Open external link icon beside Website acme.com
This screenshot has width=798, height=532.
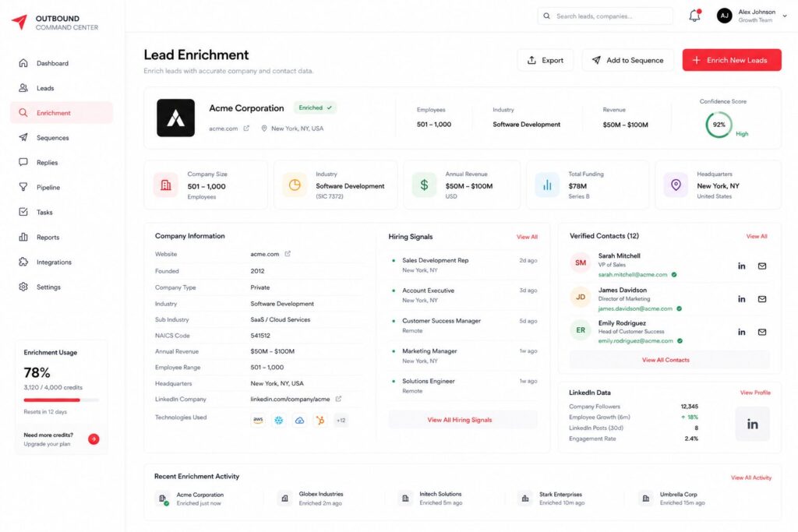coord(288,253)
